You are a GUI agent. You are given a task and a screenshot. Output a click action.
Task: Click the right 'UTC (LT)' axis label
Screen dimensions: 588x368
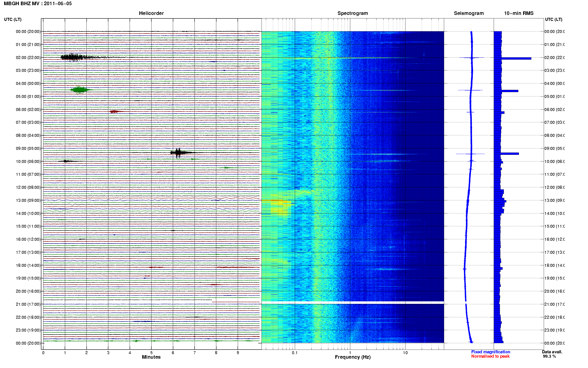pyautogui.click(x=553, y=19)
